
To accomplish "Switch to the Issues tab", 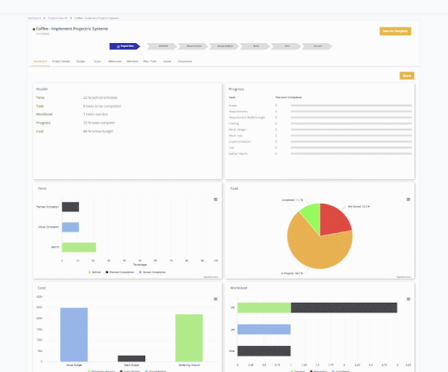I will [x=167, y=61].
